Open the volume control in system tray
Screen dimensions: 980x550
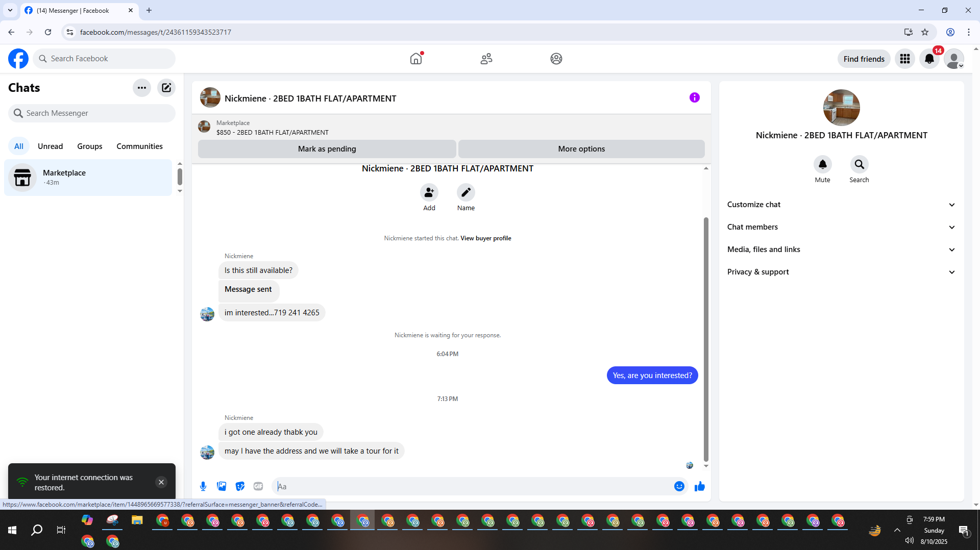[909, 540]
